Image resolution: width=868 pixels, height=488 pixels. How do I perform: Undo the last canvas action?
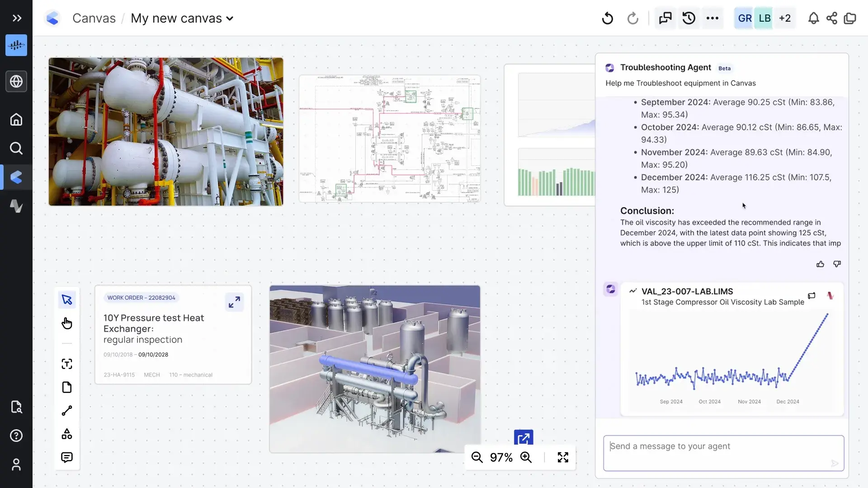(x=607, y=18)
